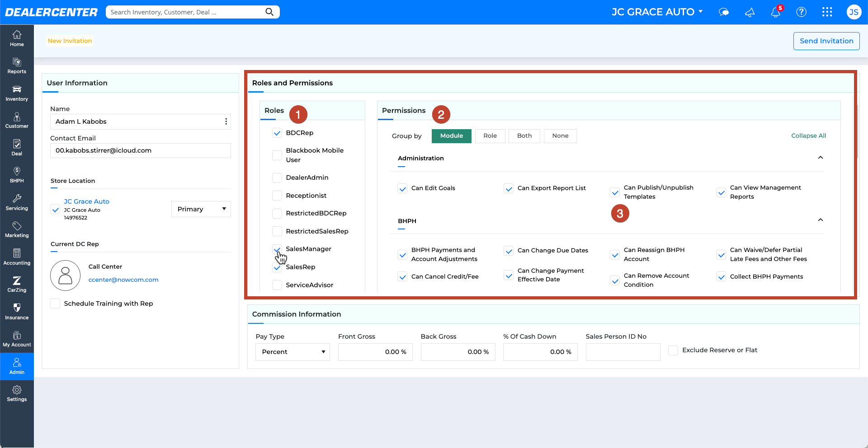The width and height of the screenshot is (868, 448).
Task: Set permissions grouping to None
Action: [x=560, y=136]
